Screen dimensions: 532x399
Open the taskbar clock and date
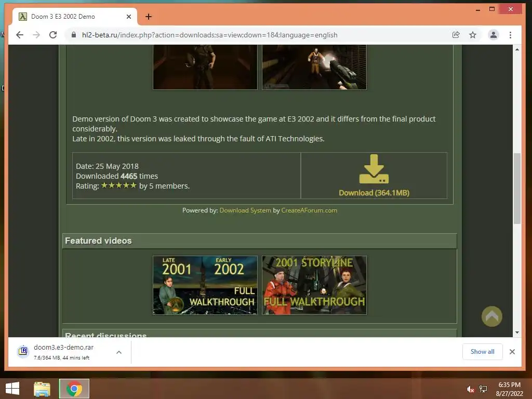pyautogui.click(x=509, y=389)
